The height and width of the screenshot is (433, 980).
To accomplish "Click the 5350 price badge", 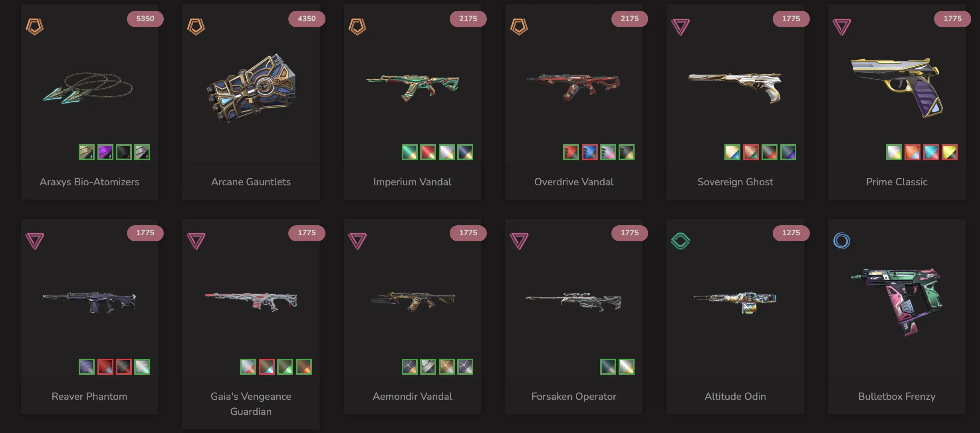I will (x=145, y=19).
